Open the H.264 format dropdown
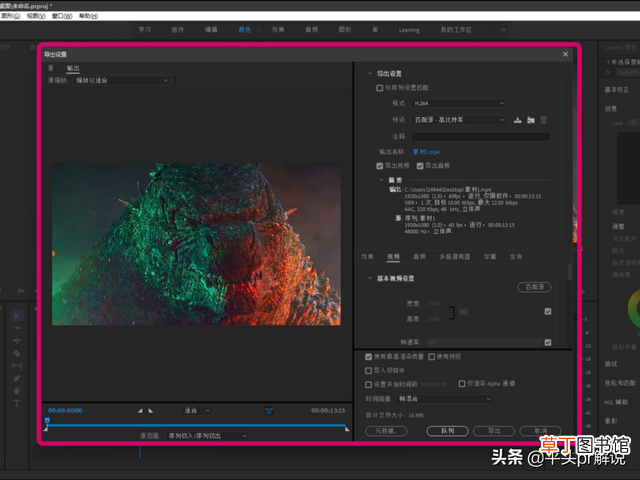Screen dimensions: 640x480 click(x=459, y=103)
